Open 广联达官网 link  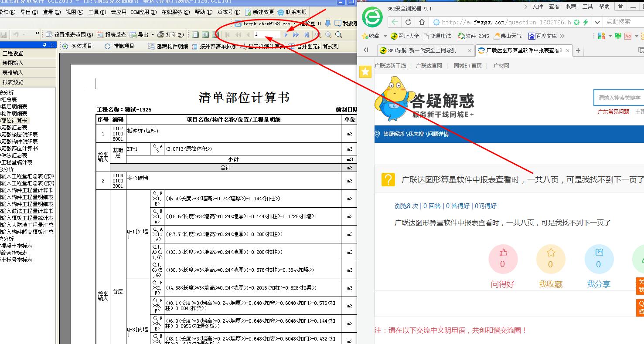[x=429, y=66]
